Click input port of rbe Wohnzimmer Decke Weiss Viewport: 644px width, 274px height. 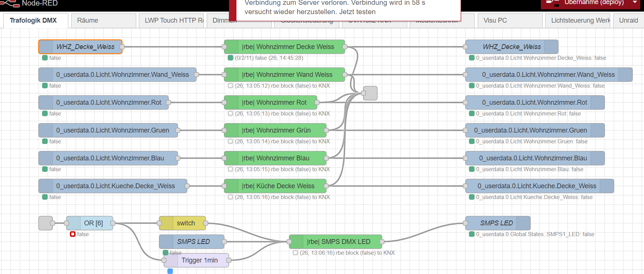point(224,47)
